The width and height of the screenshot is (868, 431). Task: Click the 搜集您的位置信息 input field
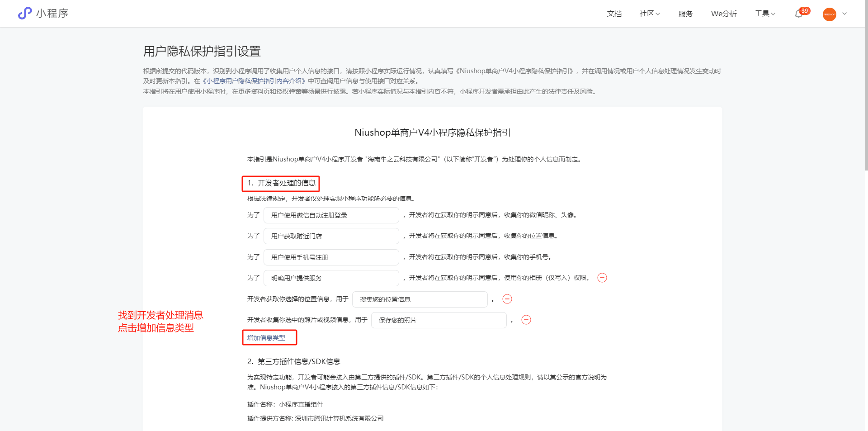[420, 299]
